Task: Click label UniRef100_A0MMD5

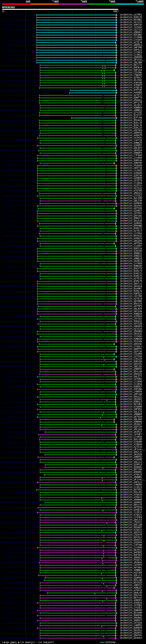Action: [x=131, y=93]
